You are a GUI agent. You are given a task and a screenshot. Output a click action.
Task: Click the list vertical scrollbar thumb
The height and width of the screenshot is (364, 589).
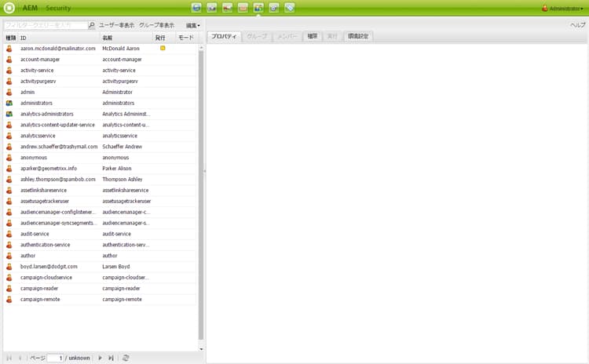click(201, 195)
